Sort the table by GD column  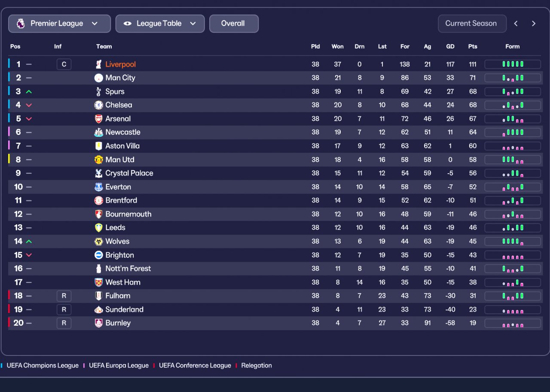[450, 46]
